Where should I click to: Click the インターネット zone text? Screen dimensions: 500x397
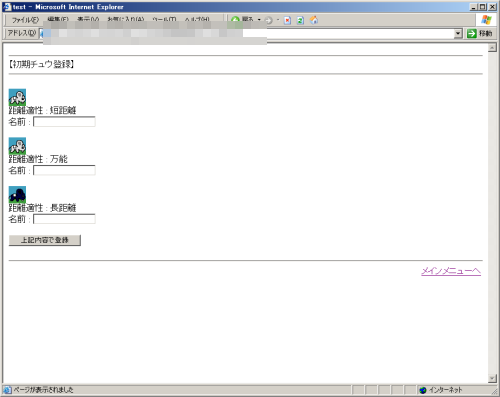445,390
